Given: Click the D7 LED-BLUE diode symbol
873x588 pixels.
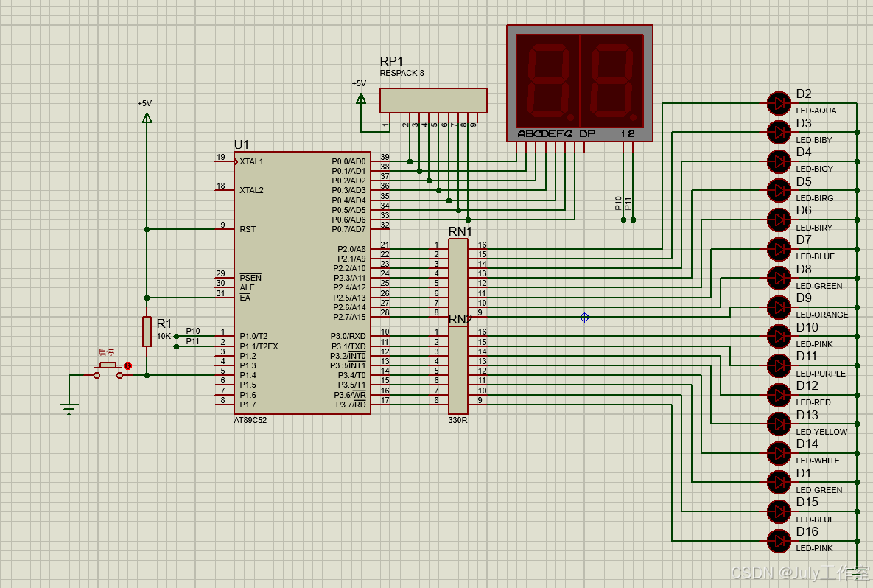Looking at the screenshot, I should [x=779, y=249].
